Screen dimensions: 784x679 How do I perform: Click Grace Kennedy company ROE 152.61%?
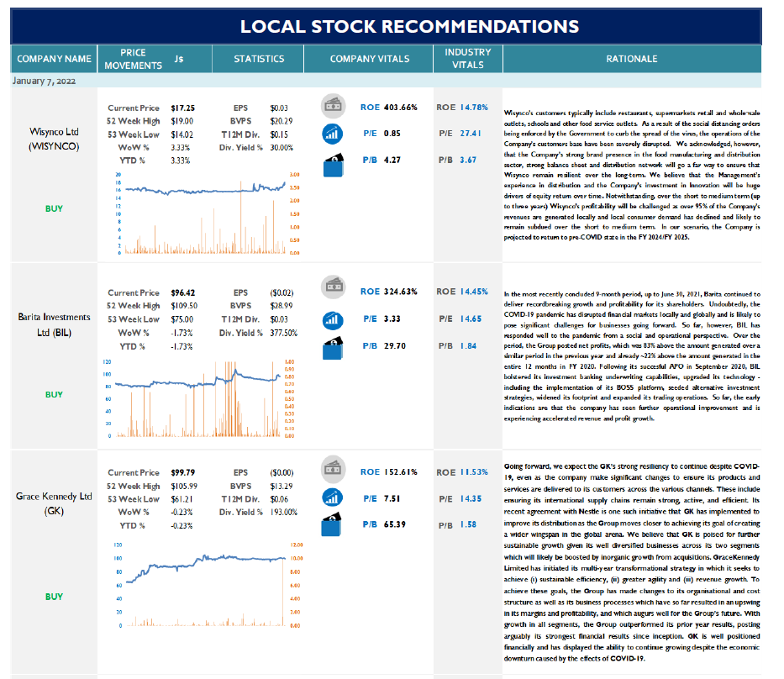pos(401,472)
